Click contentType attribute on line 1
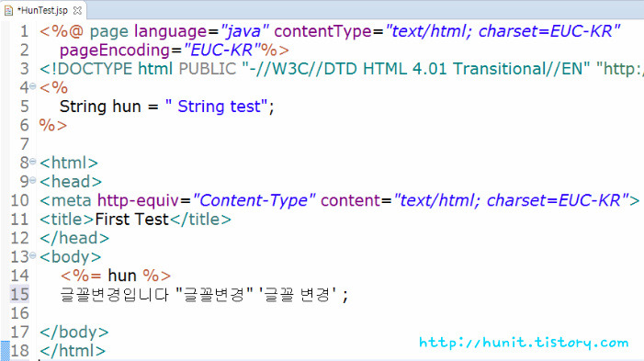The width and height of the screenshot is (644, 361). click(322, 31)
